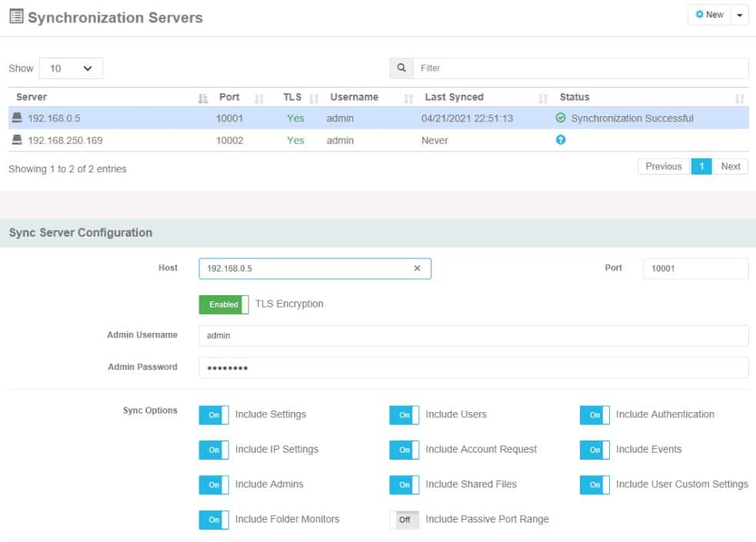Click the TLS column header
This screenshot has height=542, width=756.
pos(291,97)
